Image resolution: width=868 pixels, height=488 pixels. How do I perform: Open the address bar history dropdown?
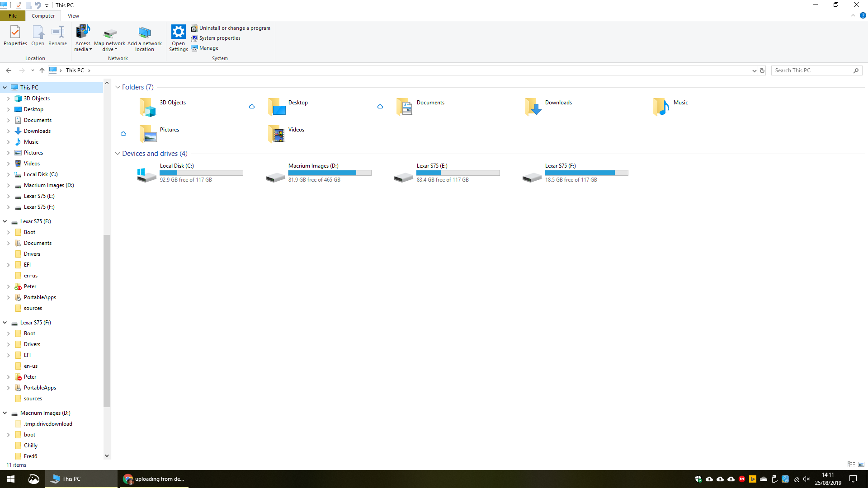click(754, 70)
